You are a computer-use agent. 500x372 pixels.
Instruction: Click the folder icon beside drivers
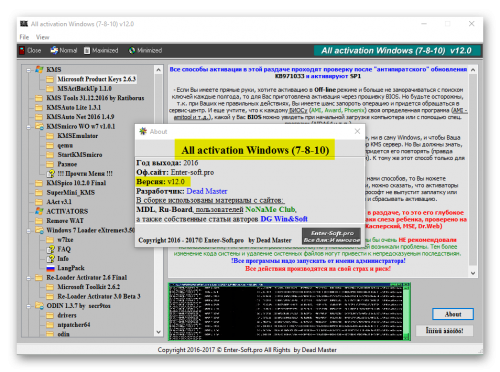click(50, 315)
